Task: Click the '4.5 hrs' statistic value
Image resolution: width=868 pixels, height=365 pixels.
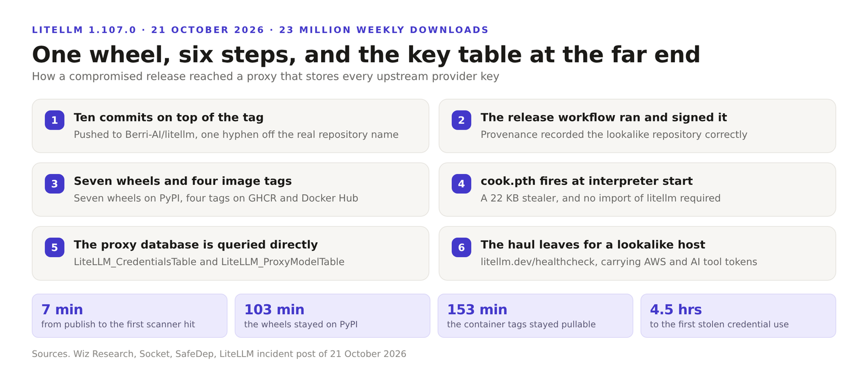Action: coord(676,310)
